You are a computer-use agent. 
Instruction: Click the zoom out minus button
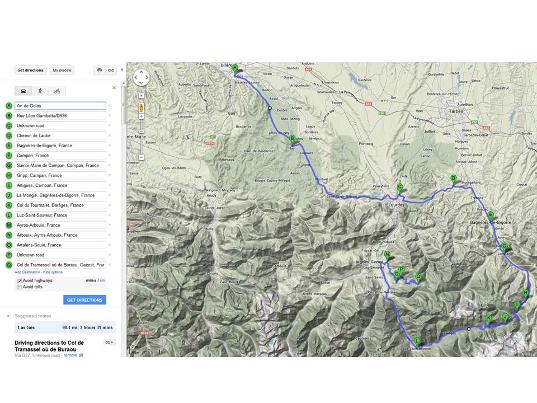tap(141, 157)
